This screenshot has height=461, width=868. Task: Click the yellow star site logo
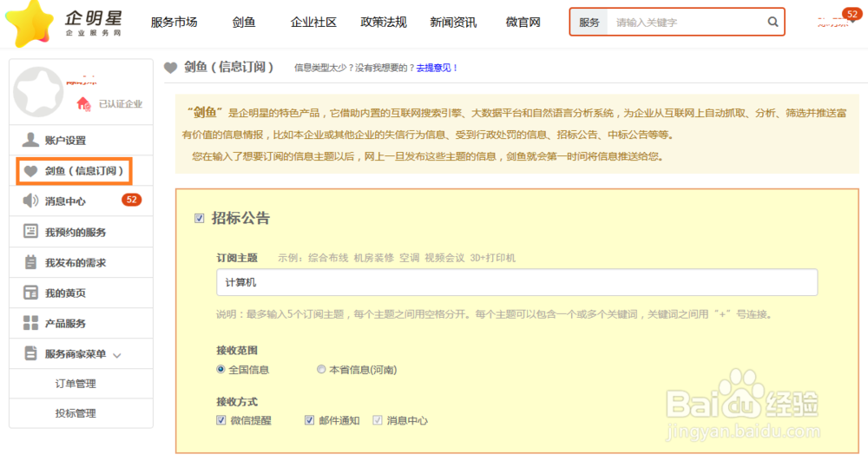[29, 23]
